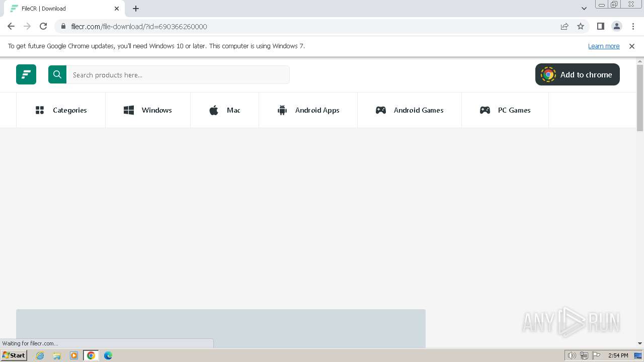Click the FileCR logo icon

click(26, 74)
